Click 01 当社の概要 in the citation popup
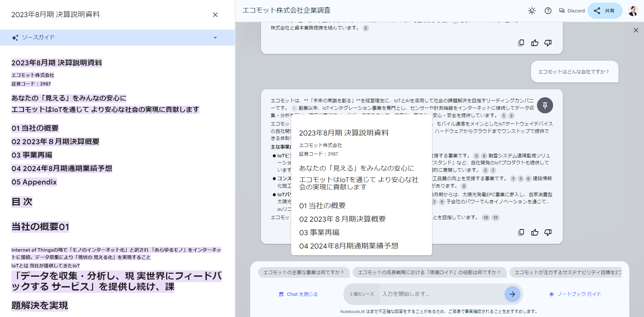This screenshot has height=317, width=644. 322,206
